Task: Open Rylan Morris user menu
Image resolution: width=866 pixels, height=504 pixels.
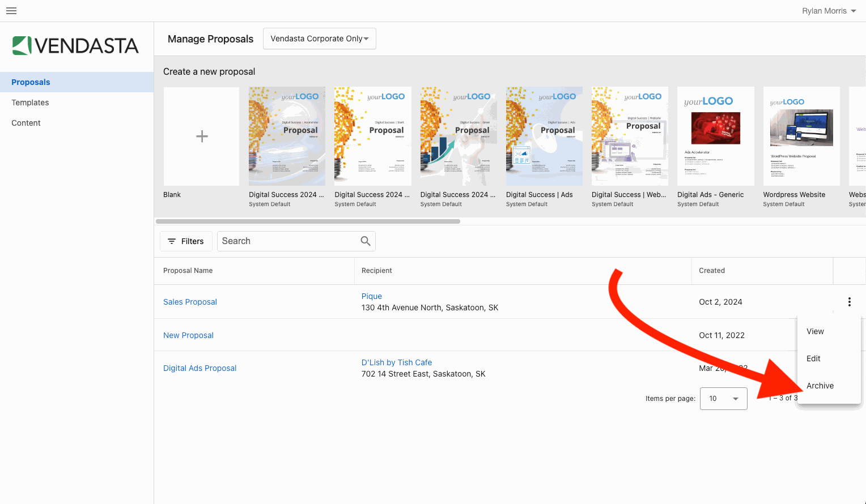Action: coord(829,11)
